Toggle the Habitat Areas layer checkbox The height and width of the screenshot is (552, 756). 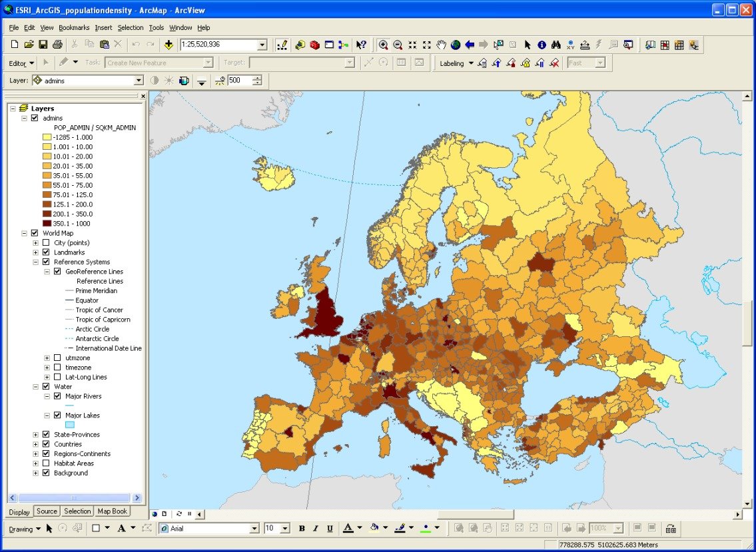click(x=46, y=463)
